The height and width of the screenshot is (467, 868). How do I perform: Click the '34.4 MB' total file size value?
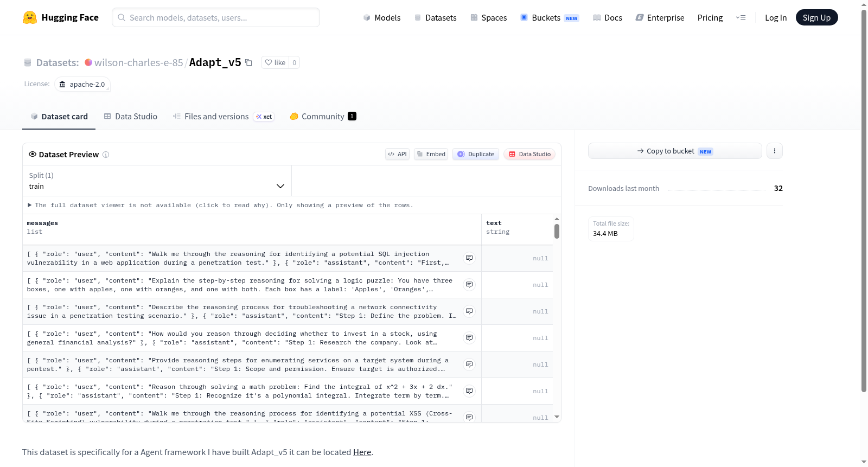(x=605, y=234)
